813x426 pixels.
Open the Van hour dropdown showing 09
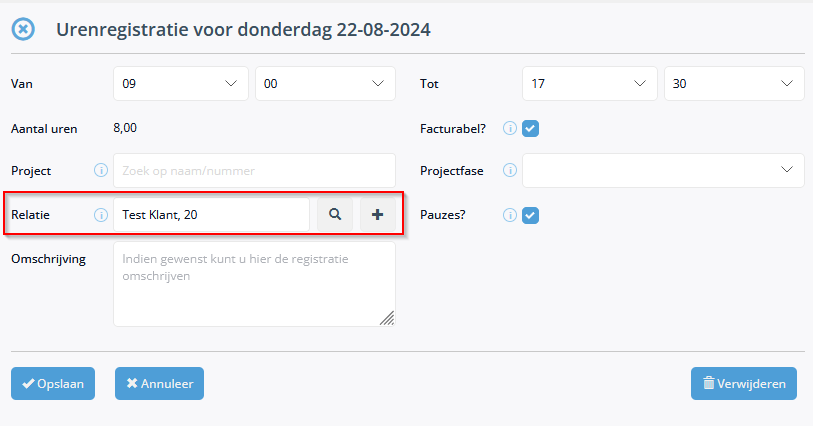pyautogui.click(x=180, y=83)
